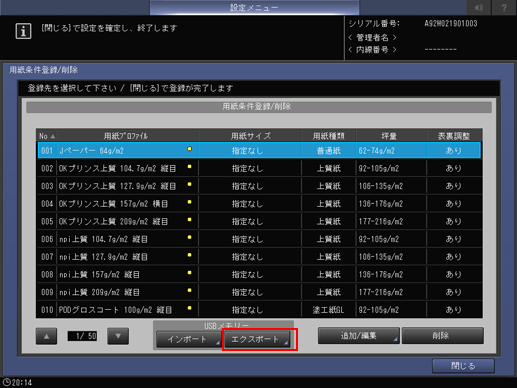Click the 177-216g/m2 cell in row 009
This screenshot has width=517, height=388.
pos(391,292)
